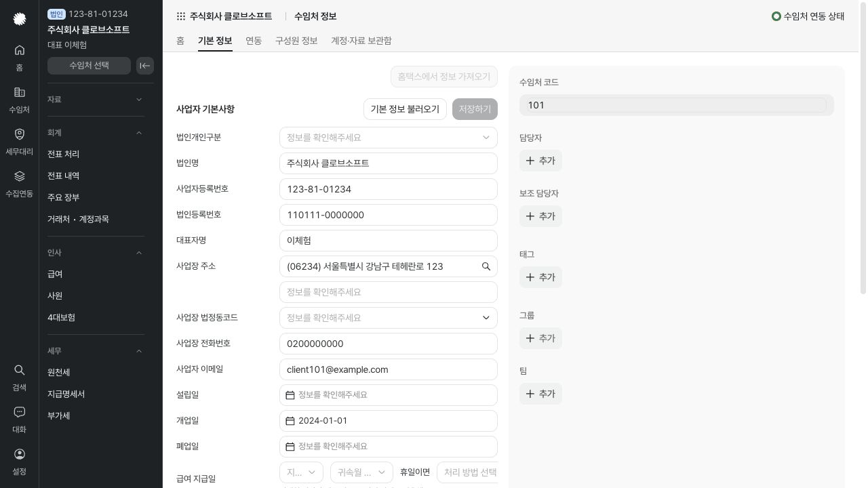Open the 수임처 sidebar icon
This screenshot has height=488, width=868.
(19, 100)
